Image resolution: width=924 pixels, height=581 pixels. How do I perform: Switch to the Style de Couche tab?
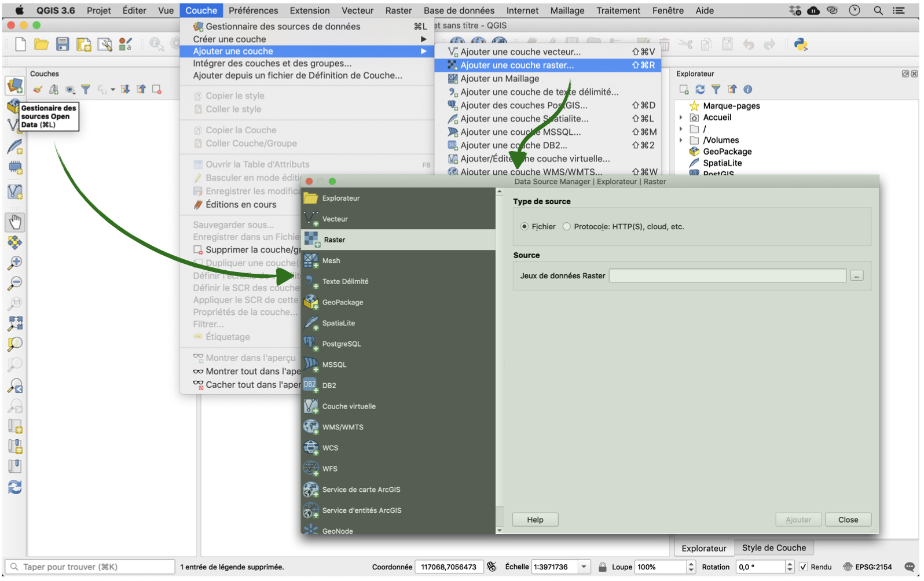(773, 548)
